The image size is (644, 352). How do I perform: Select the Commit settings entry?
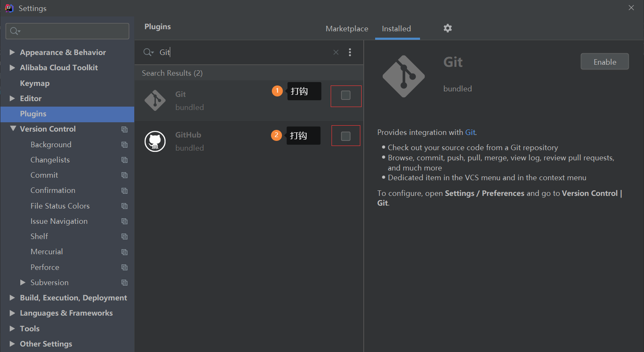click(44, 175)
